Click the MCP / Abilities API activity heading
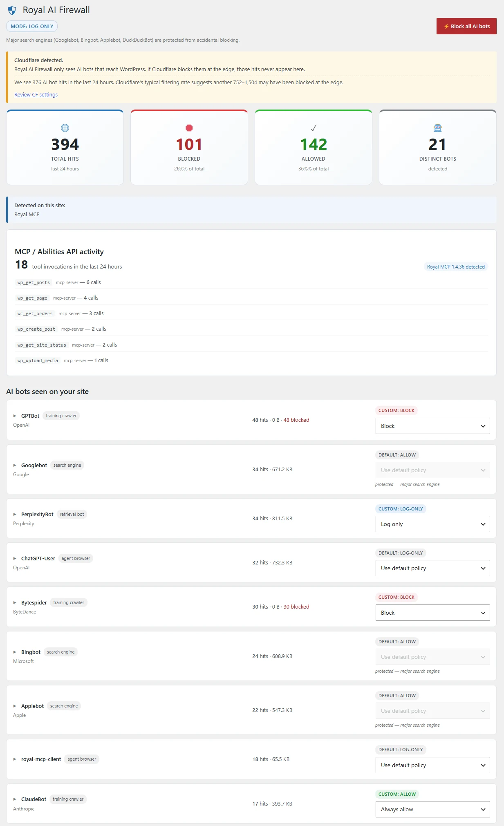504x826 pixels. pos(59,252)
